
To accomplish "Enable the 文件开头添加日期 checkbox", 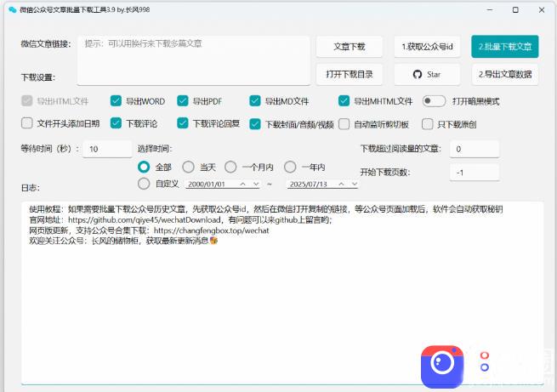I will [27, 123].
